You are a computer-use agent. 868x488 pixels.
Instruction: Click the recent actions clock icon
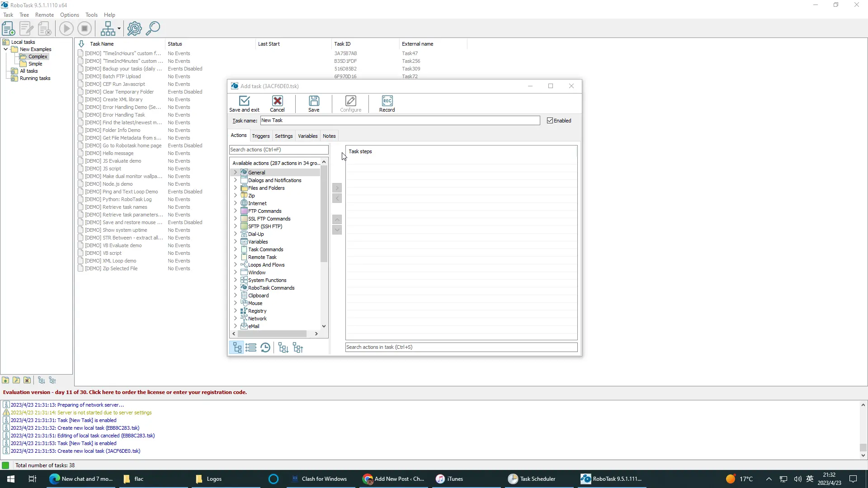(x=265, y=347)
